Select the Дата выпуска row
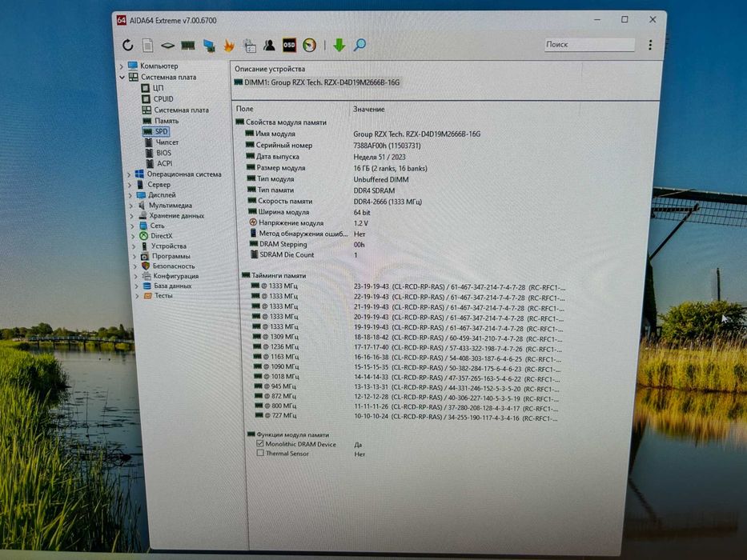This screenshot has width=747, height=560. coord(326,157)
